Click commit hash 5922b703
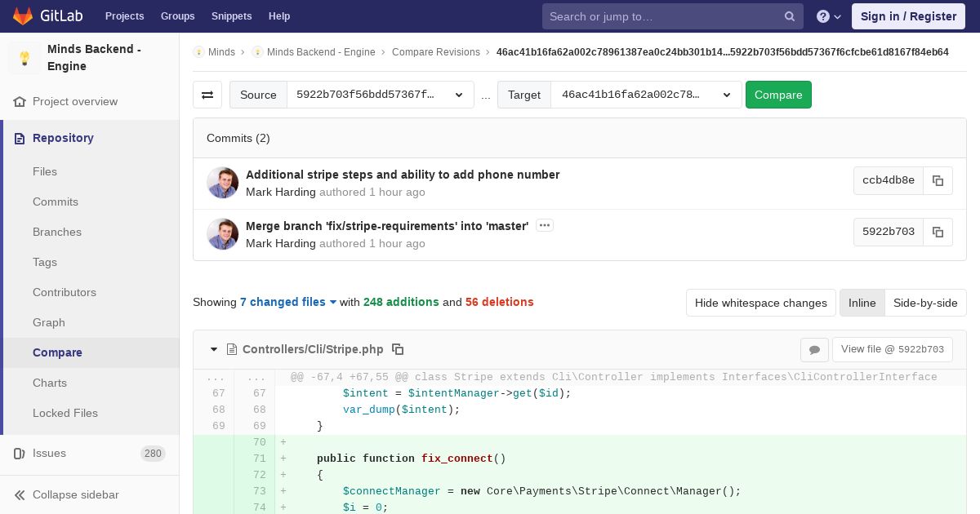 click(x=889, y=232)
